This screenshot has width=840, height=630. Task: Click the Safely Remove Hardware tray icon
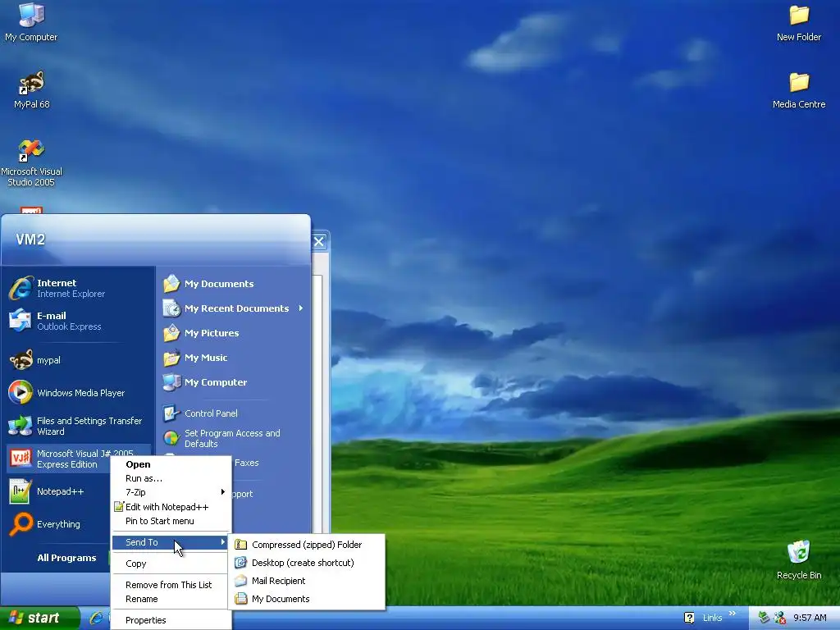764,618
